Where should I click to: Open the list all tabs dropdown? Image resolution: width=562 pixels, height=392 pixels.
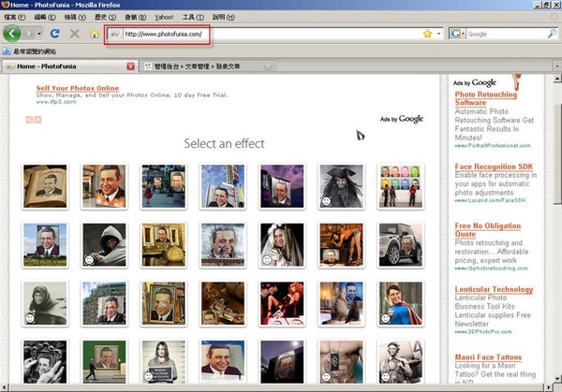557,66
